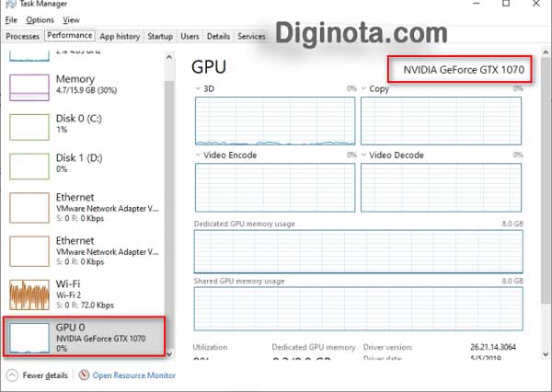Click the Memory 4.7/15.9 GB (30%) text

click(86, 90)
